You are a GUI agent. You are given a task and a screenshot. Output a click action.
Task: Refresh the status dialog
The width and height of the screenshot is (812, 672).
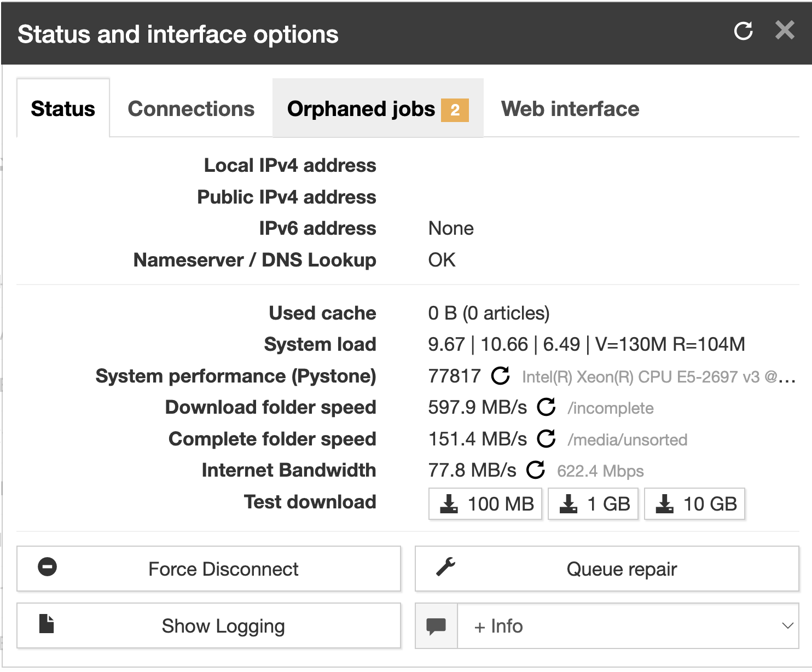coord(743,31)
